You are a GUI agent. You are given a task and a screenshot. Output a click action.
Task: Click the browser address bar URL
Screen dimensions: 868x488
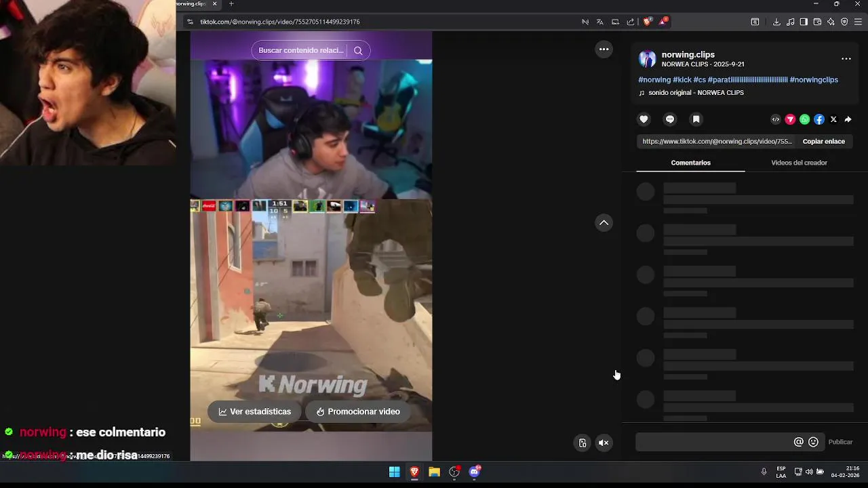tap(279, 22)
